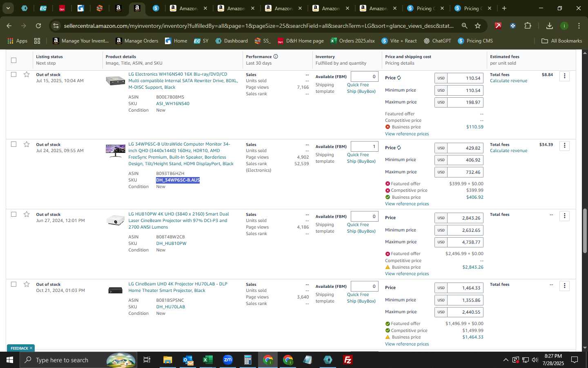Open the kebab menu for 34WP65C-B monitor listing
Screen dimensions: 588x368
coord(564,146)
